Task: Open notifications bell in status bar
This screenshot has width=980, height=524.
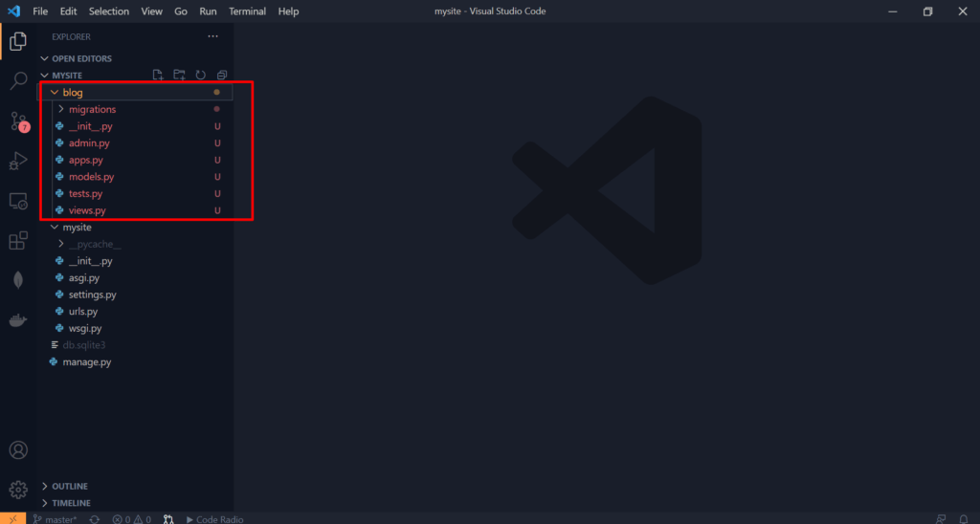Action: pyautogui.click(x=963, y=519)
